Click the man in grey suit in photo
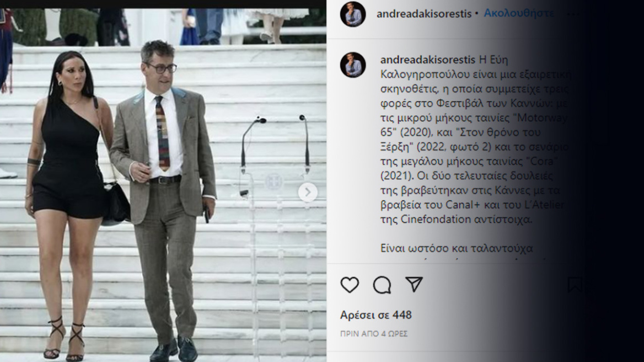 (x=167, y=197)
